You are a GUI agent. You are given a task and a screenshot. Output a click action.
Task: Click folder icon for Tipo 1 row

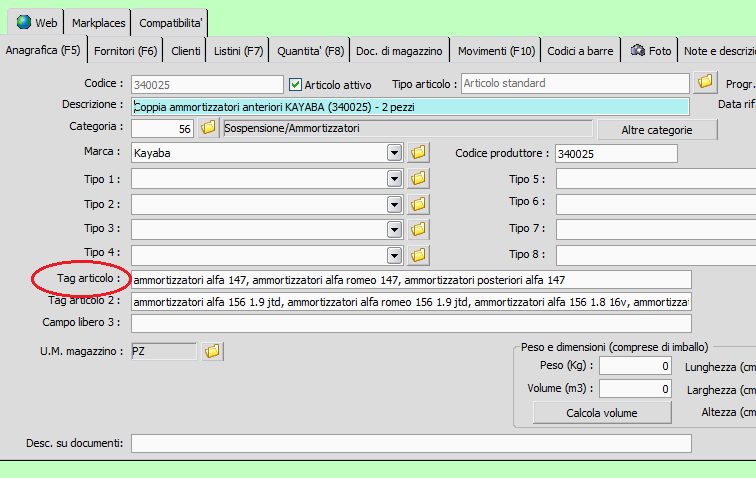point(418,178)
